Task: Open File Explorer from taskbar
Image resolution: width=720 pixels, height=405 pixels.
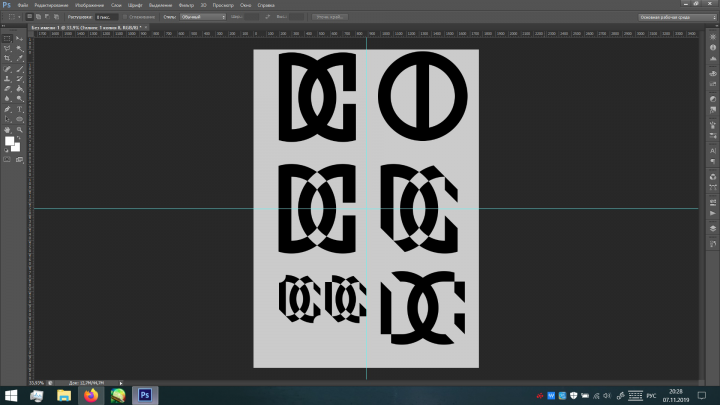Action: 64,395
